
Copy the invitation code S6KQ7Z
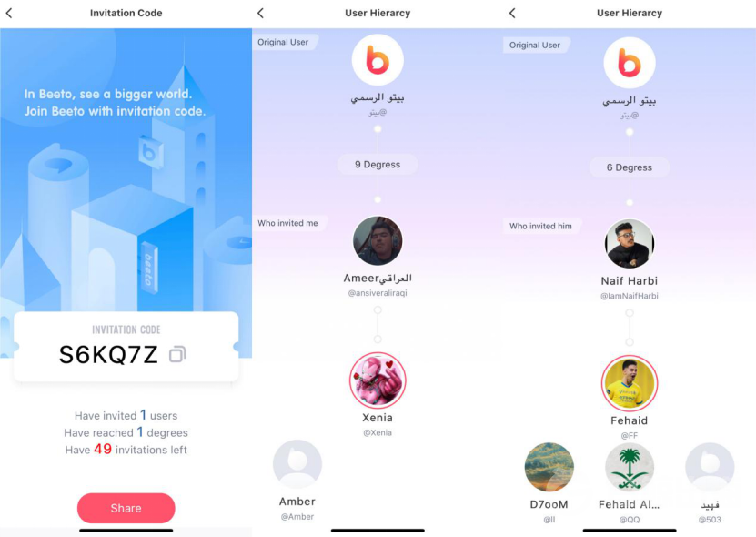click(177, 355)
